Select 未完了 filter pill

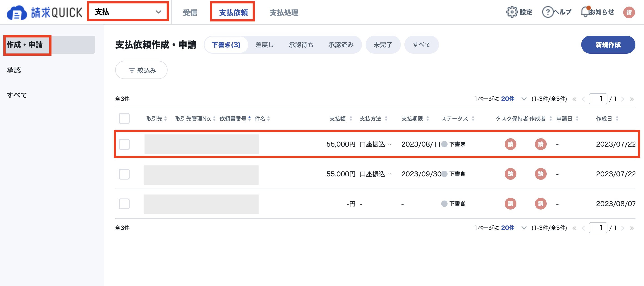[x=383, y=45]
